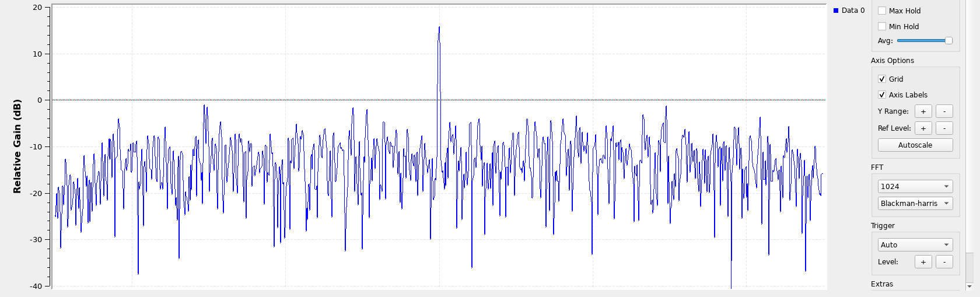Open the FFT size 1024 dropdown

915,186
